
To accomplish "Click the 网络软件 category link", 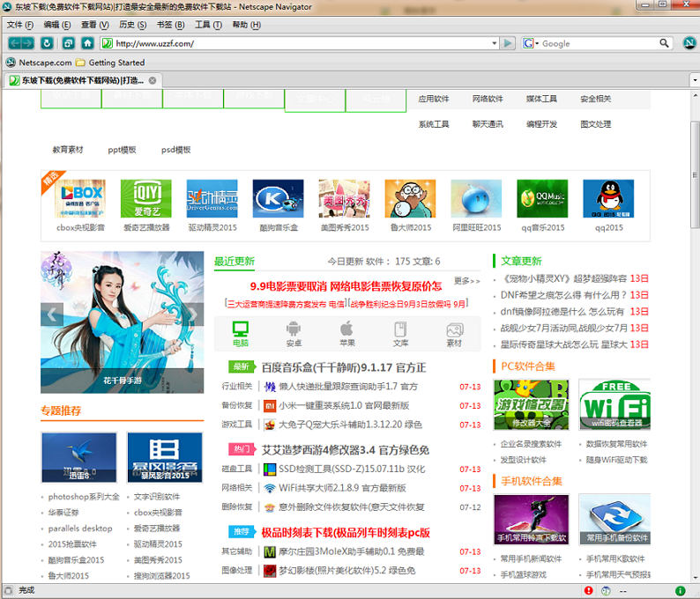I will (x=488, y=99).
